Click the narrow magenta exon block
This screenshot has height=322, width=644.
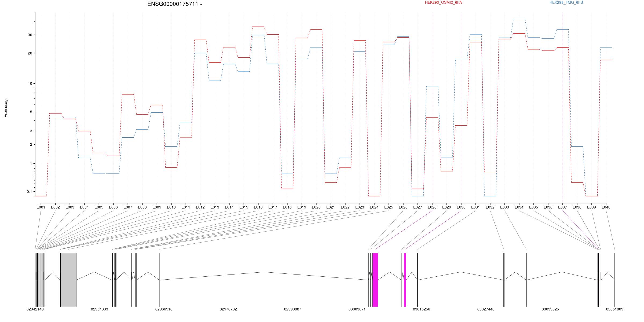[x=405, y=280]
